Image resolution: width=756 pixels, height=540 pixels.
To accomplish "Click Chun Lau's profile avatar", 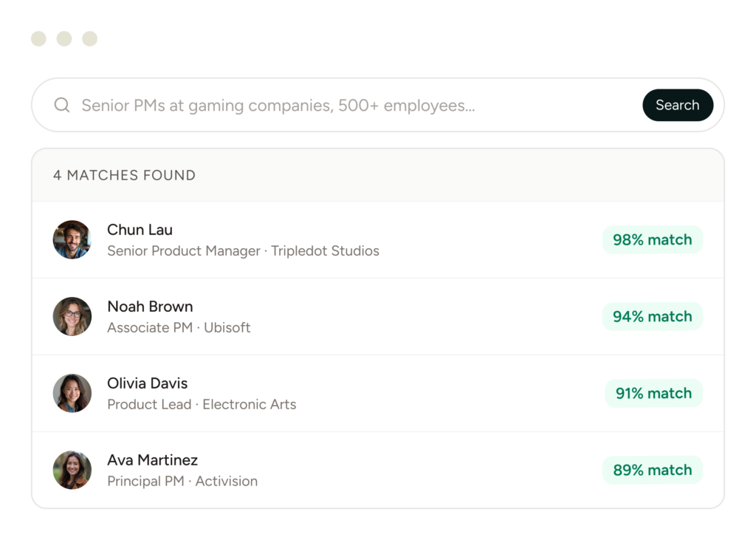I will (x=72, y=239).
